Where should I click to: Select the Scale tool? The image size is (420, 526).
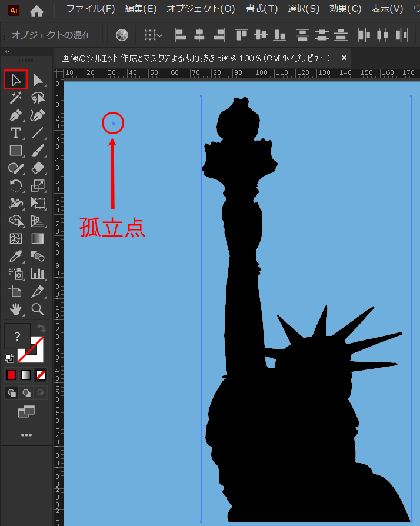(x=38, y=185)
